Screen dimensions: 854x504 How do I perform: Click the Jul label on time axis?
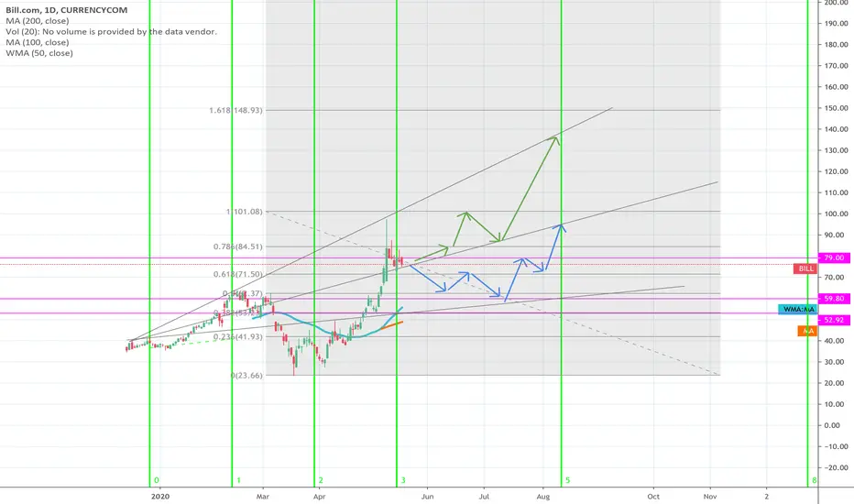pyautogui.click(x=484, y=497)
